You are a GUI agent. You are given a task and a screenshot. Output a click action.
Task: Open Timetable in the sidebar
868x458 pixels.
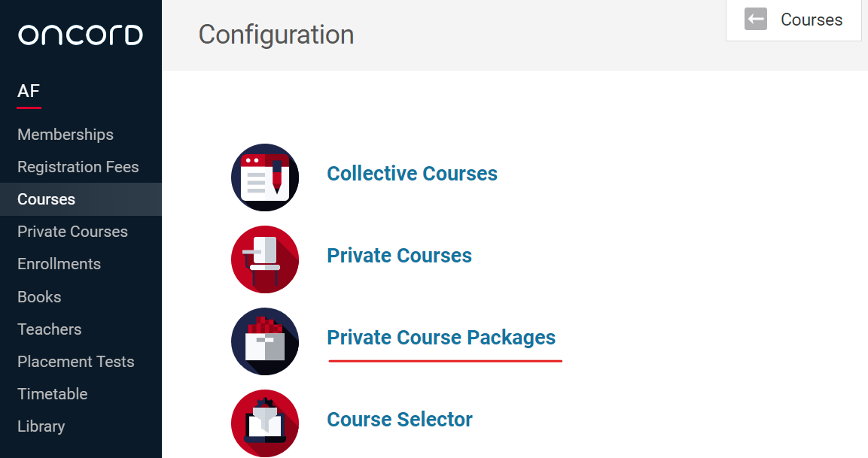(x=52, y=394)
